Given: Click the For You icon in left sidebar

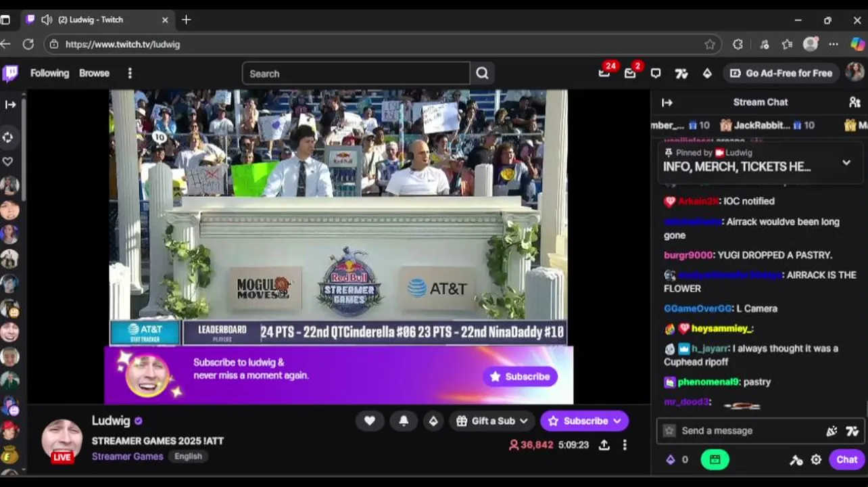Looking at the screenshot, I should 8,137.
